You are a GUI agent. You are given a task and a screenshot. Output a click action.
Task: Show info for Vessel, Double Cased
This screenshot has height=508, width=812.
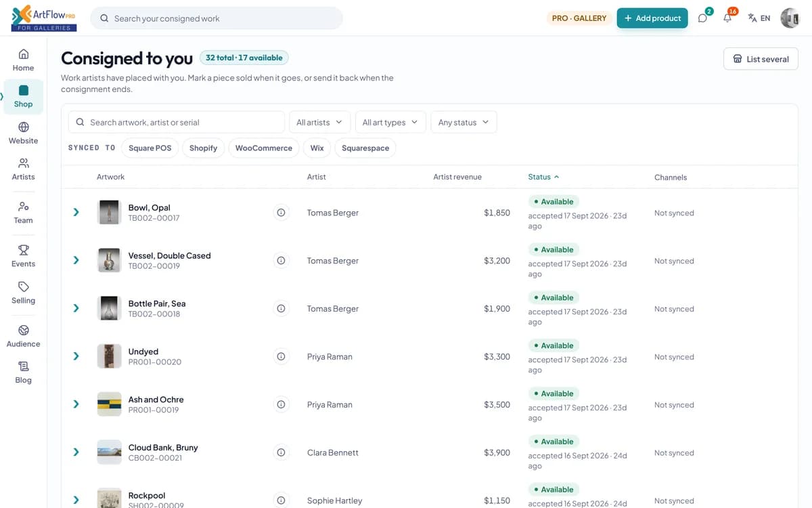click(281, 261)
